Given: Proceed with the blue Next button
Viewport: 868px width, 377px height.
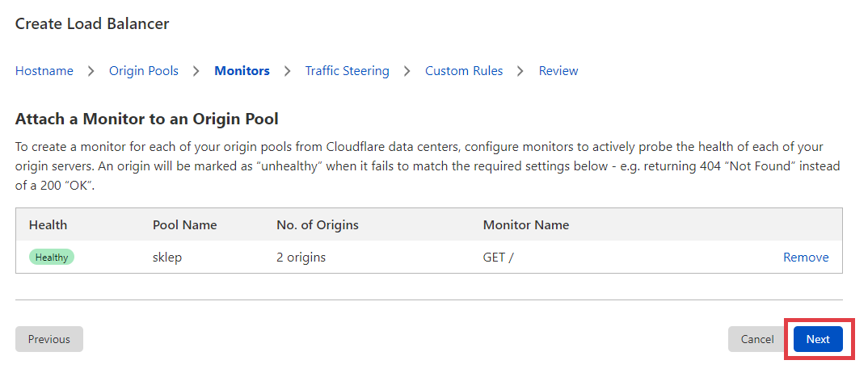Looking at the screenshot, I should pyautogui.click(x=818, y=339).
